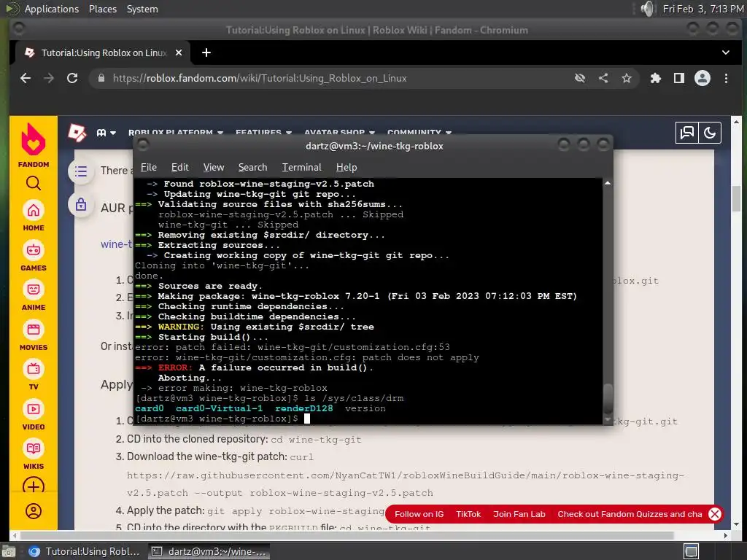
Task: Open terminal Search menu
Action: pyautogui.click(x=252, y=167)
